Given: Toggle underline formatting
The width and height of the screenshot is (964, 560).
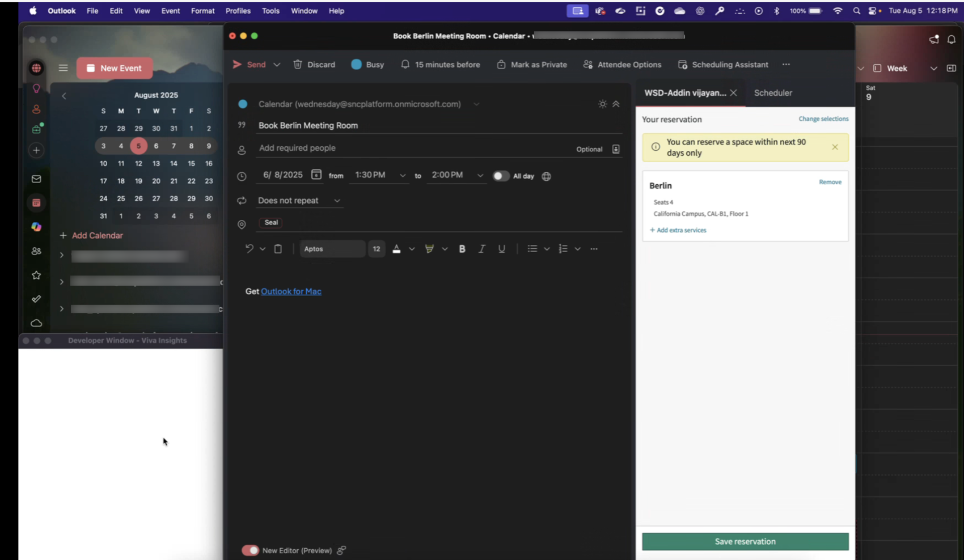Looking at the screenshot, I should pos(502,249).
